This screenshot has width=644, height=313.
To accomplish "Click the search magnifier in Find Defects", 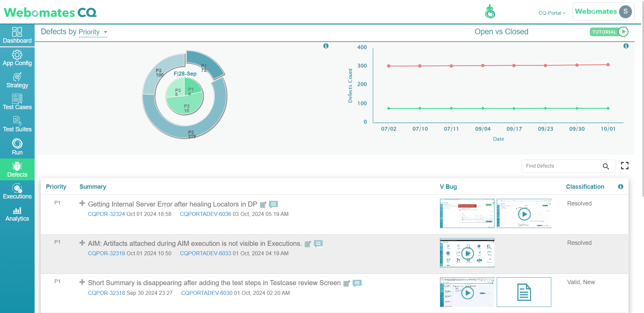I will 606,166.
